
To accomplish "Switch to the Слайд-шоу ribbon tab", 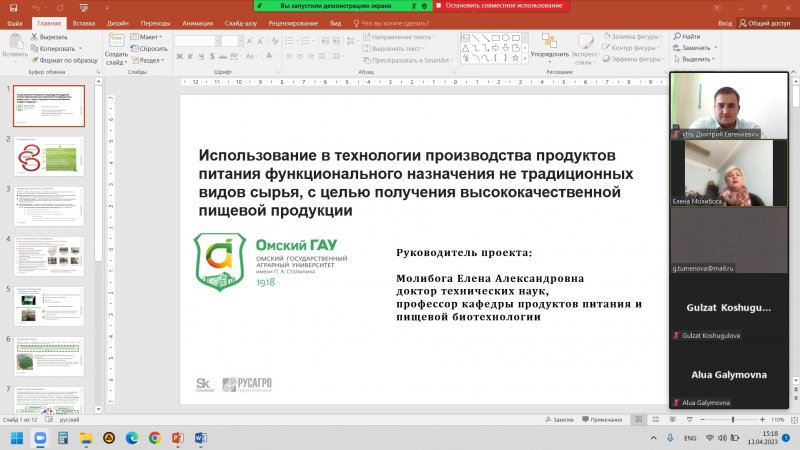I will (241, 23).
